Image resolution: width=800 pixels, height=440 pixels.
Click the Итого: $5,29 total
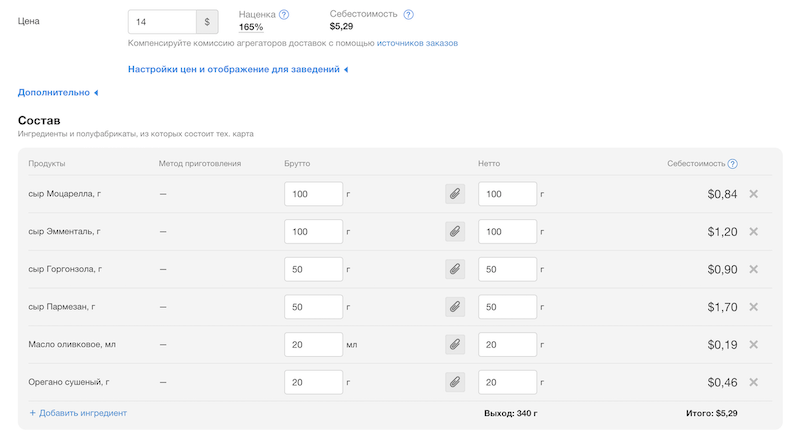click(711, 413)
